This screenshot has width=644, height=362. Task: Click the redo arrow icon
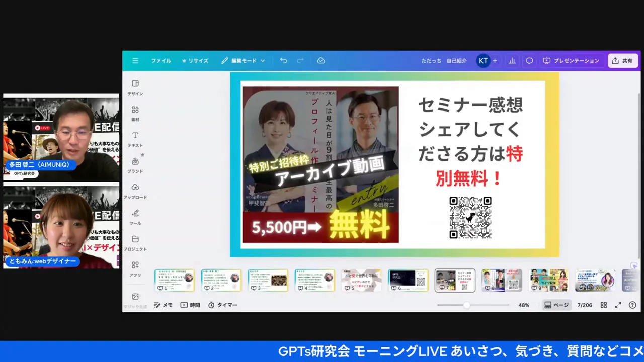point(300,61)
